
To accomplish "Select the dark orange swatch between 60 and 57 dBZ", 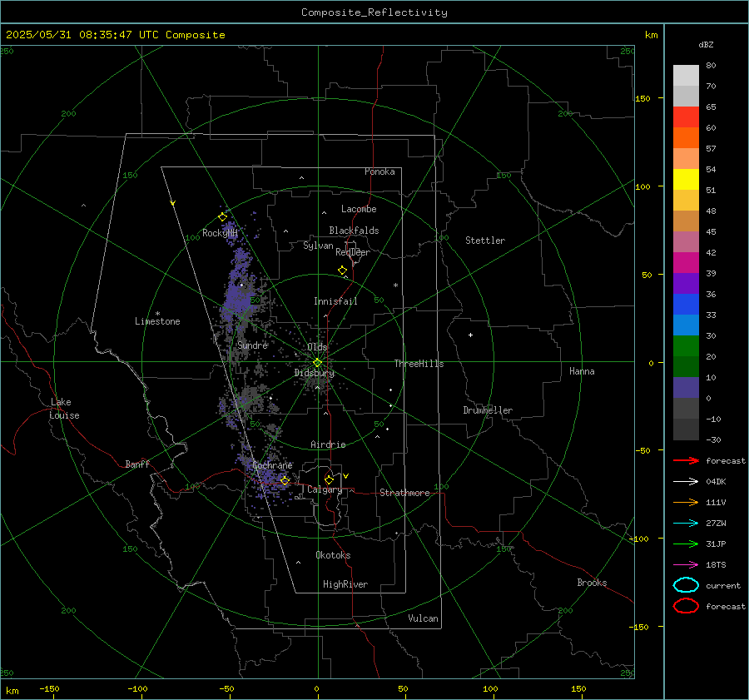I will coord(686,137).
